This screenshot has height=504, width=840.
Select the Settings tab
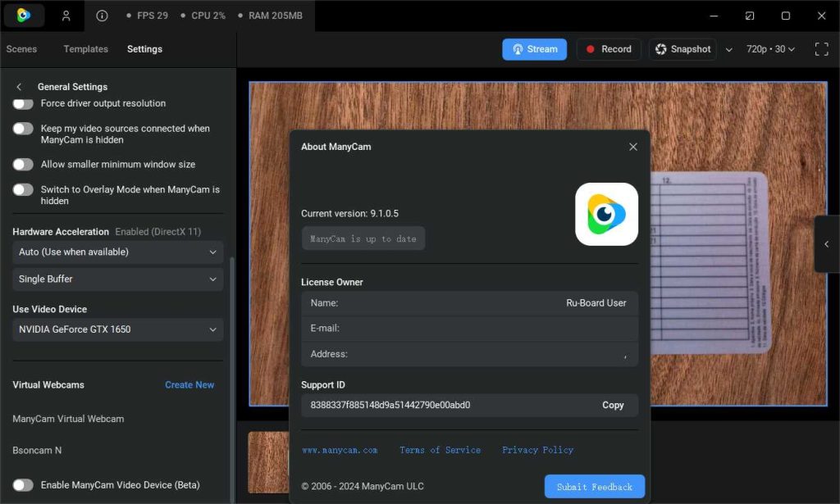144,49
